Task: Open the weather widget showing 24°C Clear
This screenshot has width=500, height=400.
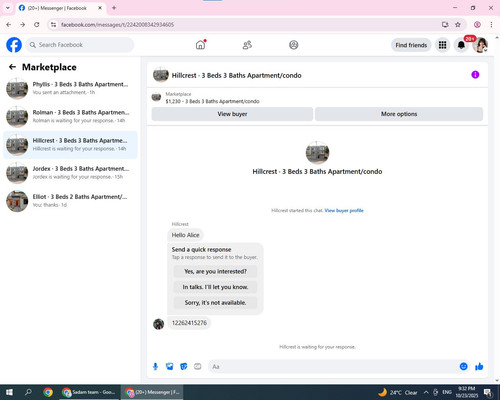Action: point(397,392)
